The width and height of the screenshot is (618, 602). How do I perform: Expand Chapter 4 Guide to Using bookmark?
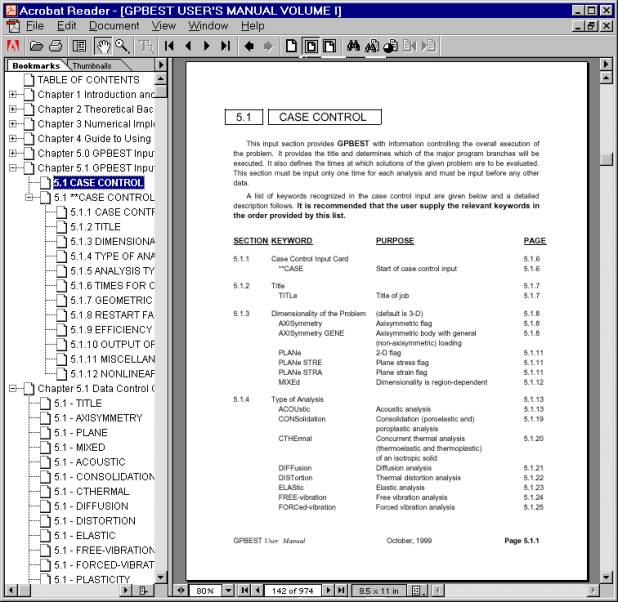(x=13, y=138)
